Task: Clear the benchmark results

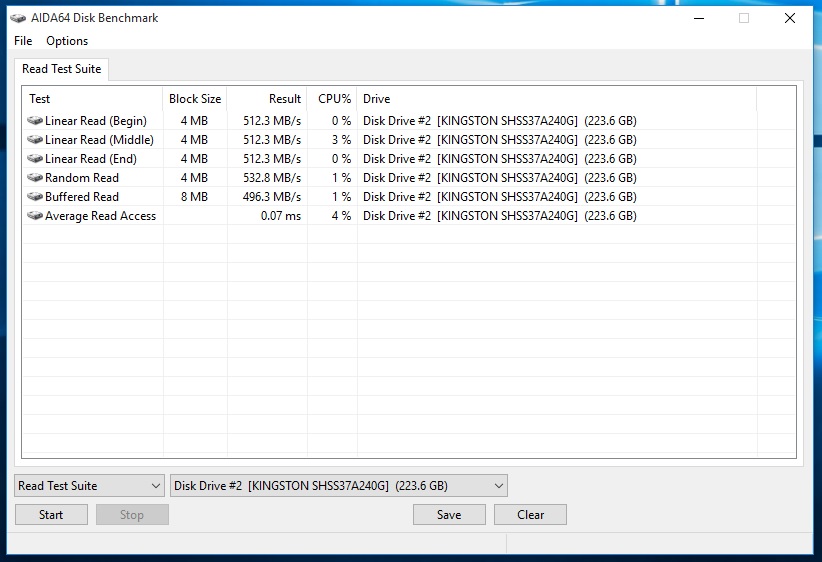Action: (x=531, y=515)
